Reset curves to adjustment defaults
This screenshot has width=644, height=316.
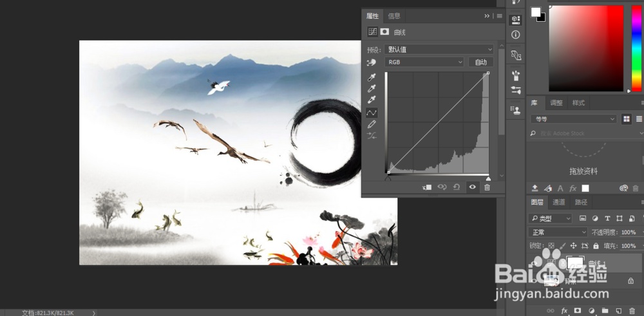[457, 187]
